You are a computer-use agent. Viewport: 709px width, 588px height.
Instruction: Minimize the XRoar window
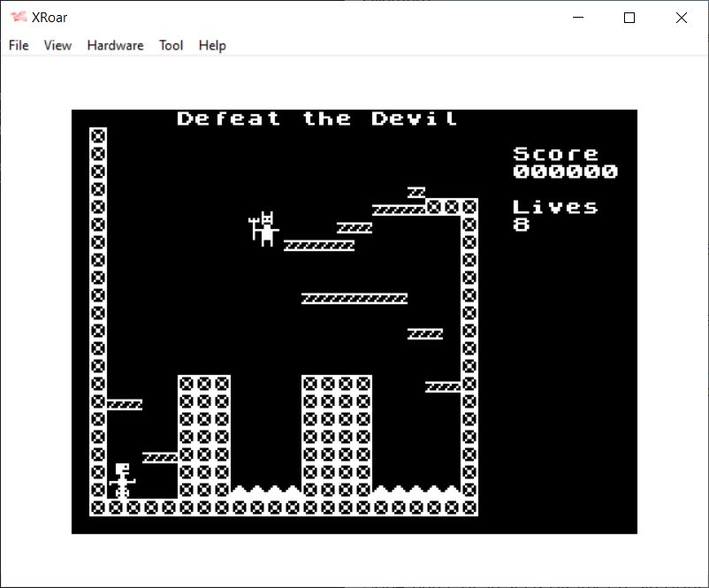pyautogui.click(x=579, y=18)
